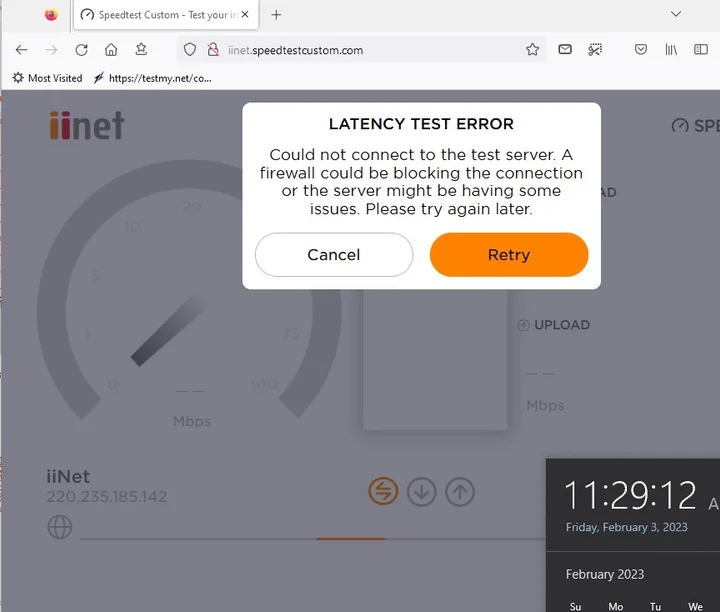
Task: Click the tracking protection shield icon
Action: [190, 50]
